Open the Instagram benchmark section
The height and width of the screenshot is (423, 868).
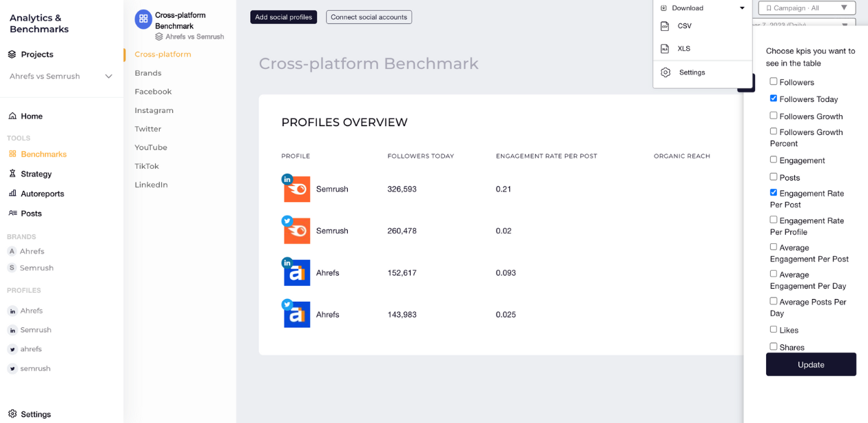pos(154,110)
